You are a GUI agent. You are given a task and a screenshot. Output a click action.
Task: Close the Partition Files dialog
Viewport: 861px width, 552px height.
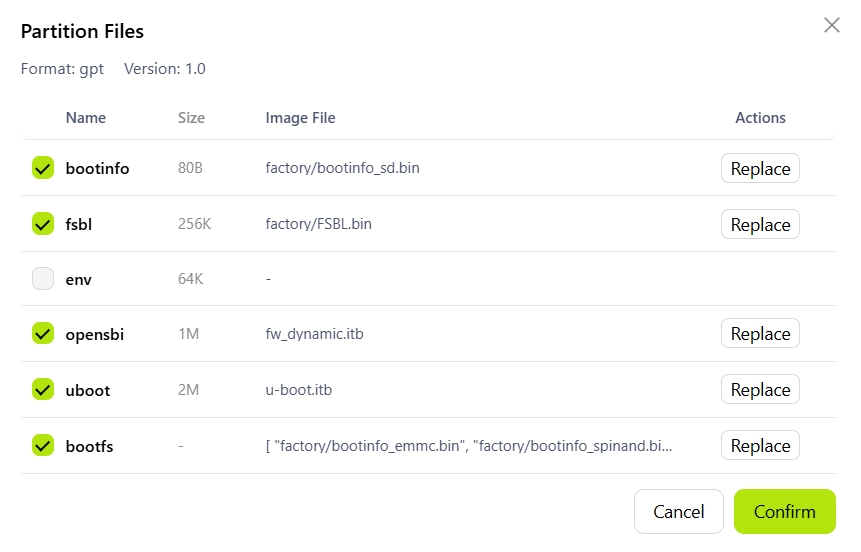click(x=831, y=25)
